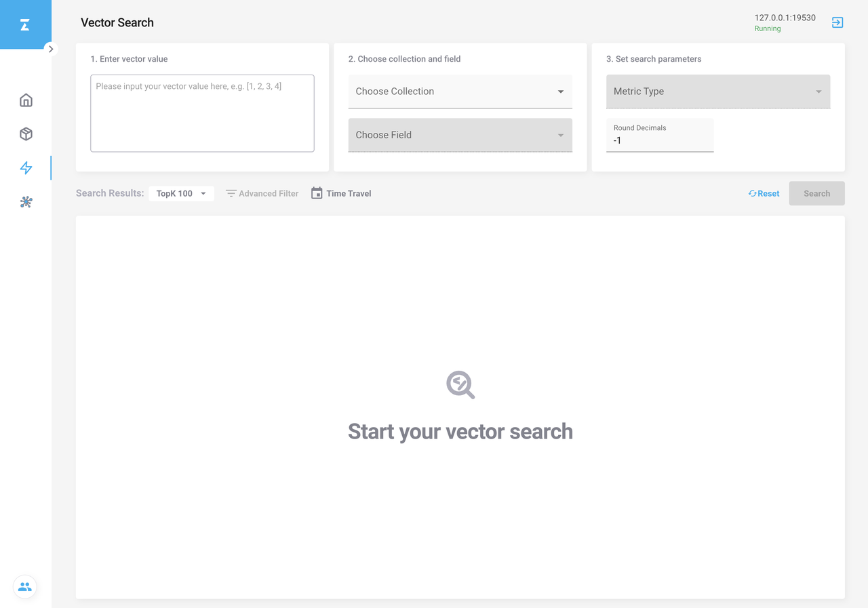Expand the Metric Type dropdown
The height and width of the screenshot is (608, 868).
[717, 92]
